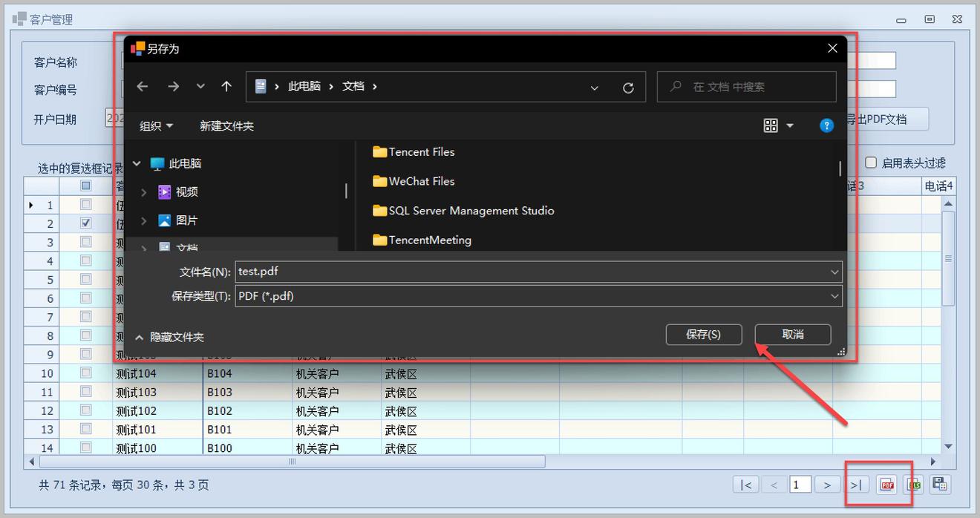Toggle the select-all checkbox in table header
This screenshot has width=980, height=518.
pos(86,186)
